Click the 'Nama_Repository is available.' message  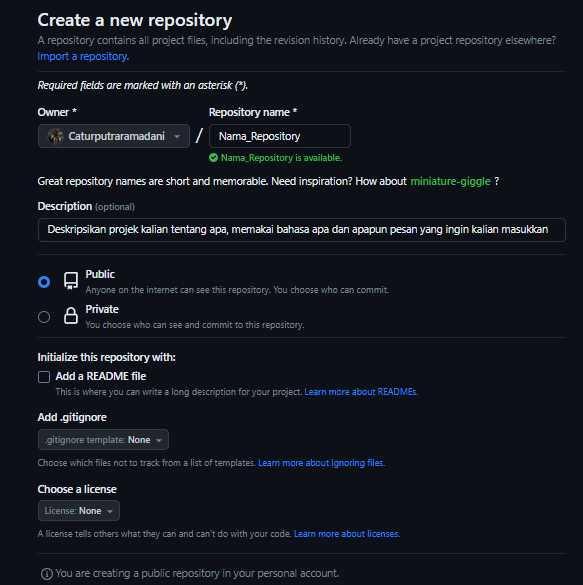pos(281,158)
